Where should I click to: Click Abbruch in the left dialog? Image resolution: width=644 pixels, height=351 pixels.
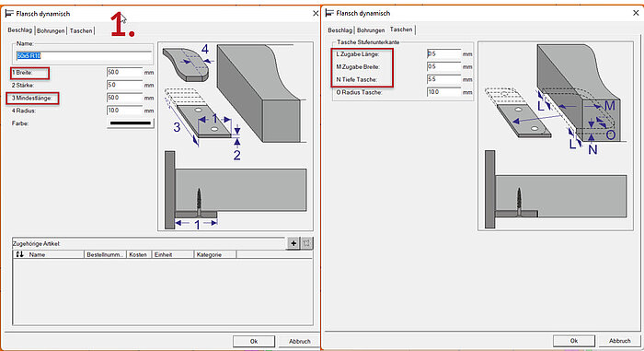299,341
